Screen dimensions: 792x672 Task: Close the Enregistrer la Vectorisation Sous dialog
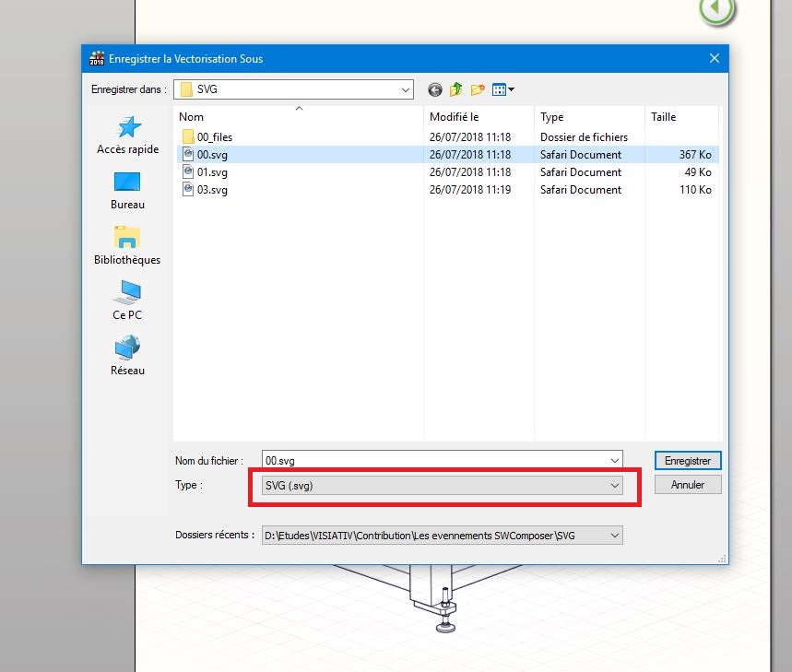point(715,58)
